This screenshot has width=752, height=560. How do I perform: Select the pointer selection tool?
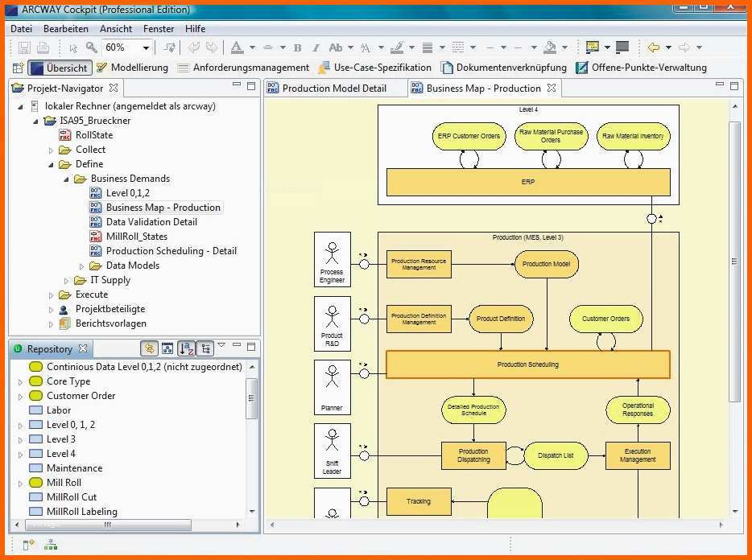(x=73, y=48)
